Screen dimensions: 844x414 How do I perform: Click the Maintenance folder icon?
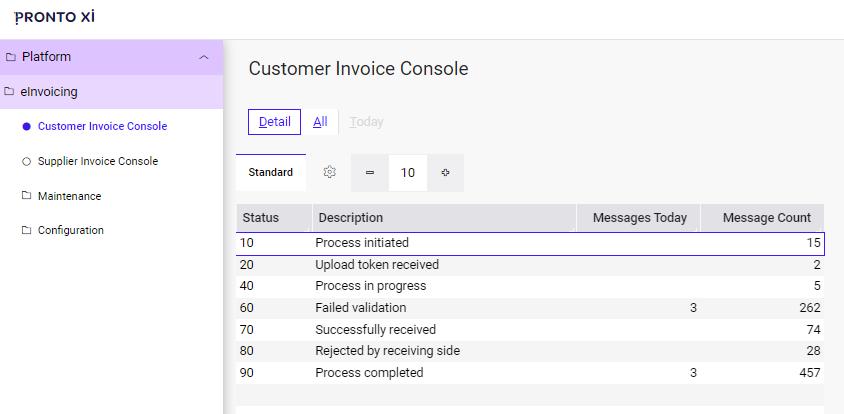click(27, 196)
